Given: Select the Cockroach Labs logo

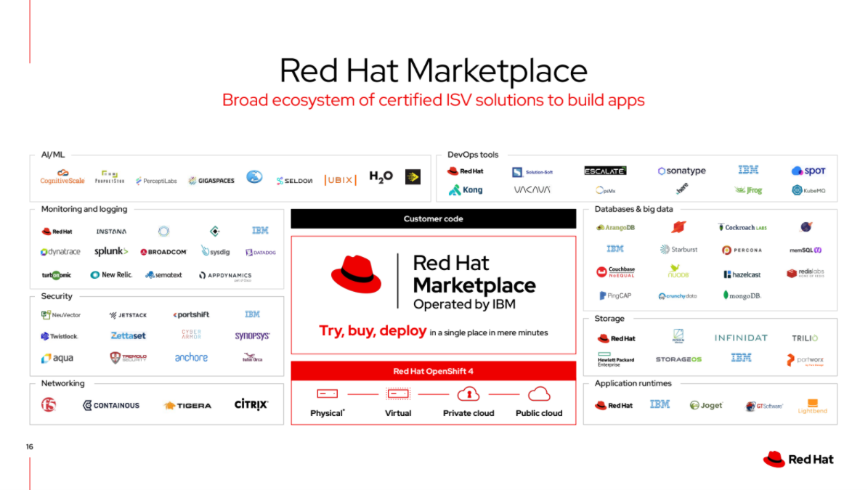Looking at the screenshot, I should coord(742,227).
